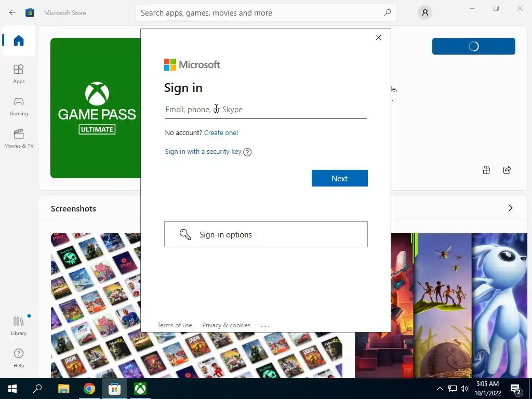This screenshot has width=532, height=399.
Task: Focus the Email, phone, or Skype field
Action: pyautogui.click(x=265, y=110)
